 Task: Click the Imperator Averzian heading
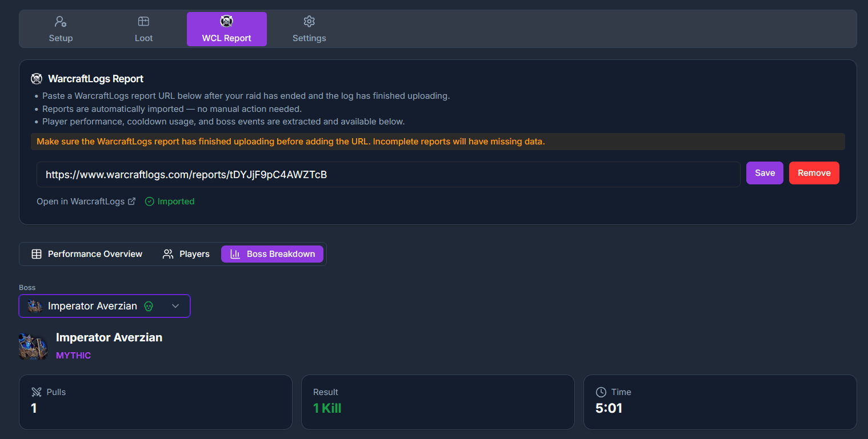point(109,337)
